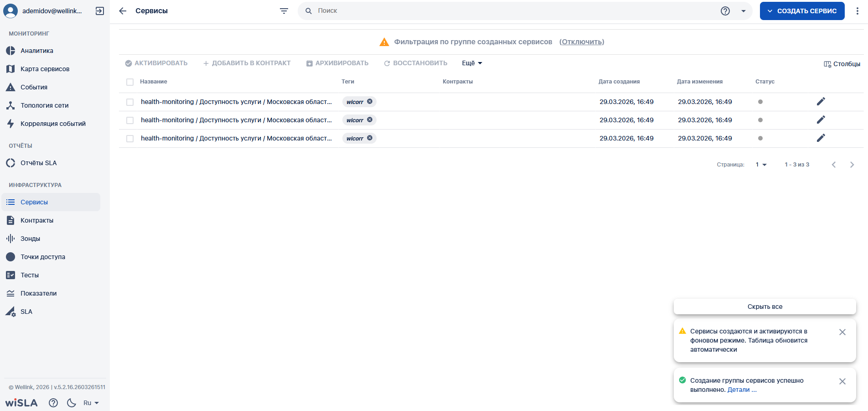This screenshot has width=868, height=411.
Task: Sort by the Дата создания column header
Action: tap(619, 82)
